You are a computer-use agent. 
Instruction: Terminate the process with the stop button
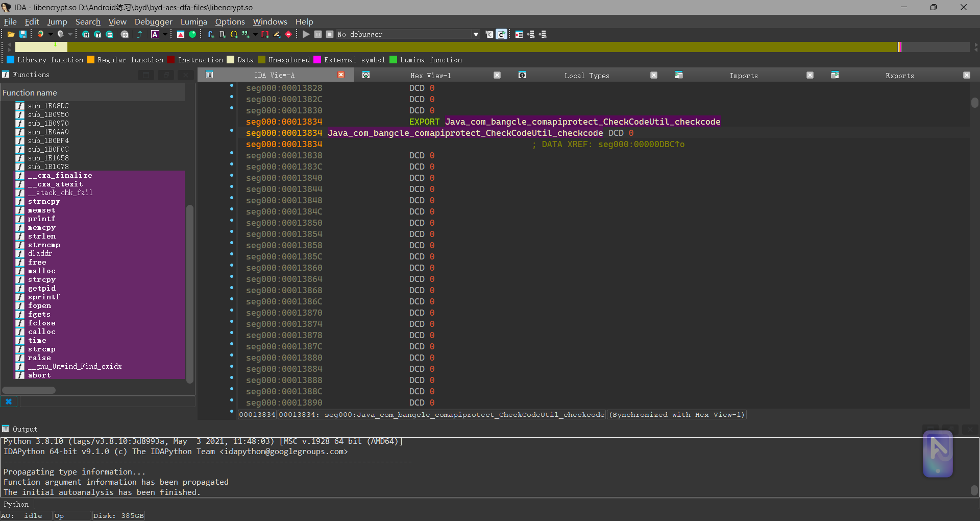tap(330, 34)
